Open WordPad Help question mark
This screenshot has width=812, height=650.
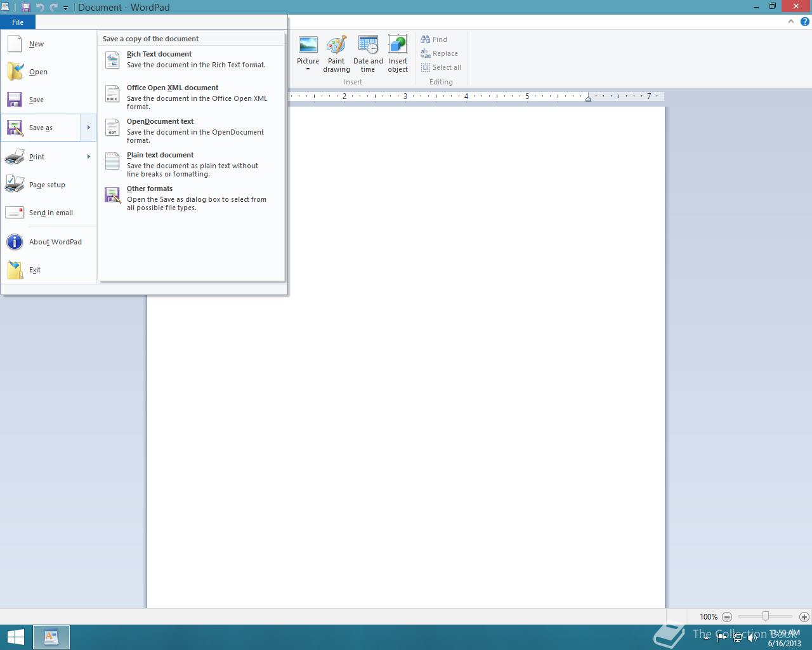coord(804,22)
